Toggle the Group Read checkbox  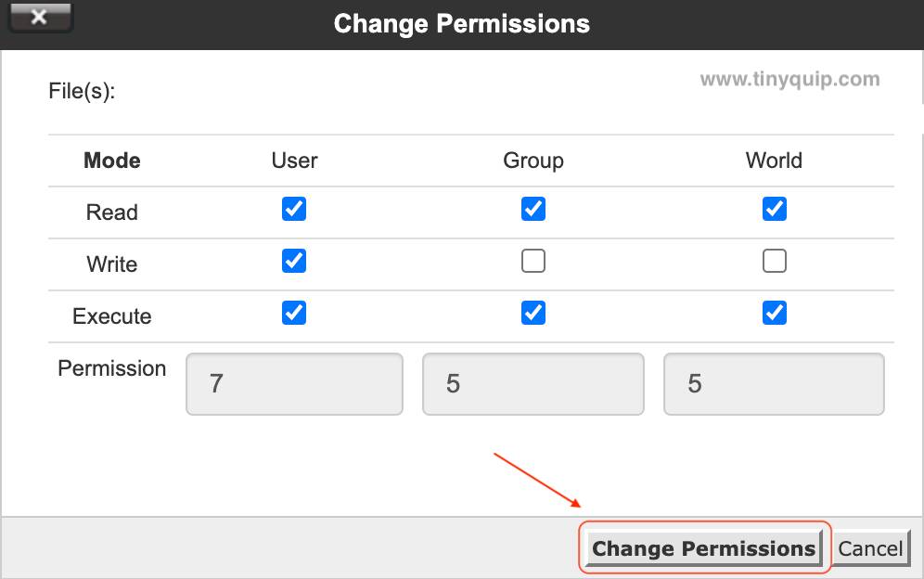pyautogui.click(x=533, y=209)
